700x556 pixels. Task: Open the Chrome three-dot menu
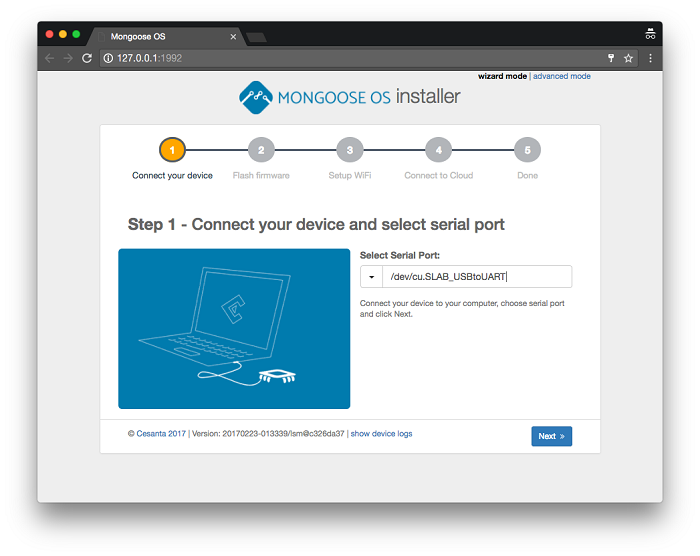click(650, 58)
